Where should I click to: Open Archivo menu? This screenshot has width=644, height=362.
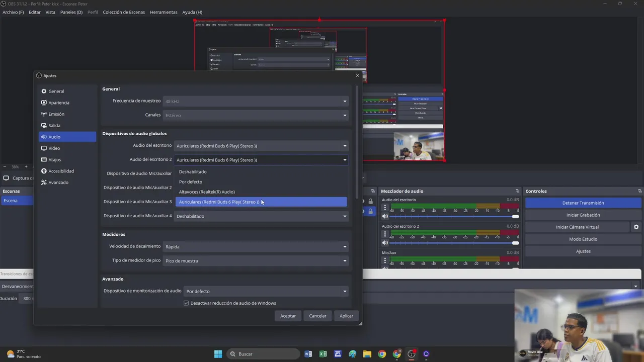pos(13,12)
